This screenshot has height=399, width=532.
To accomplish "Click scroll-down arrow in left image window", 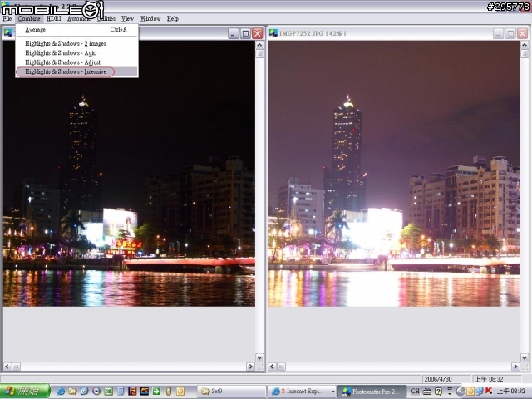I will tap(259, 357).
